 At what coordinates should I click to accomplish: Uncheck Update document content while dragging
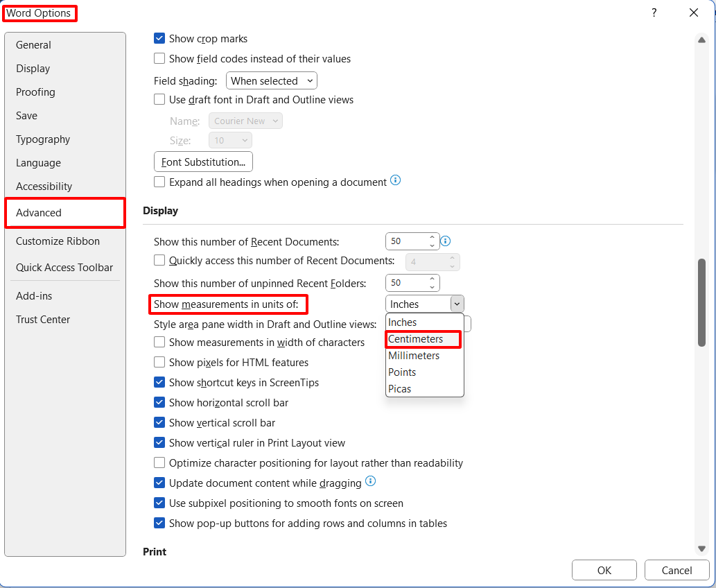point(159,483)
